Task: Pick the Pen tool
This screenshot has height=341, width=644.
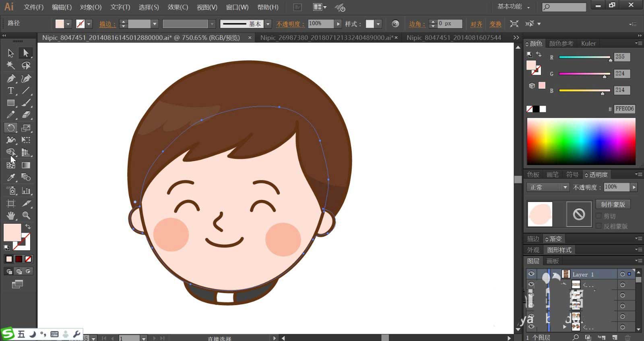Action: click(x=11, y=79)
